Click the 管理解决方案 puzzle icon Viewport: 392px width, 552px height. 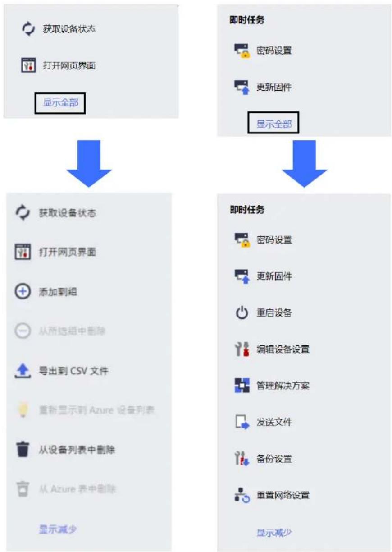[242, 386]
